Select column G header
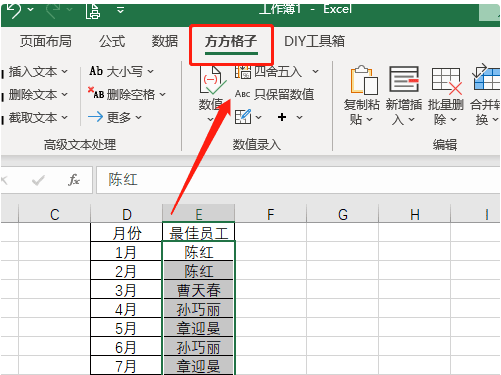Image resolution: width=501 pixels, height=375 pixels. (343, 214)
